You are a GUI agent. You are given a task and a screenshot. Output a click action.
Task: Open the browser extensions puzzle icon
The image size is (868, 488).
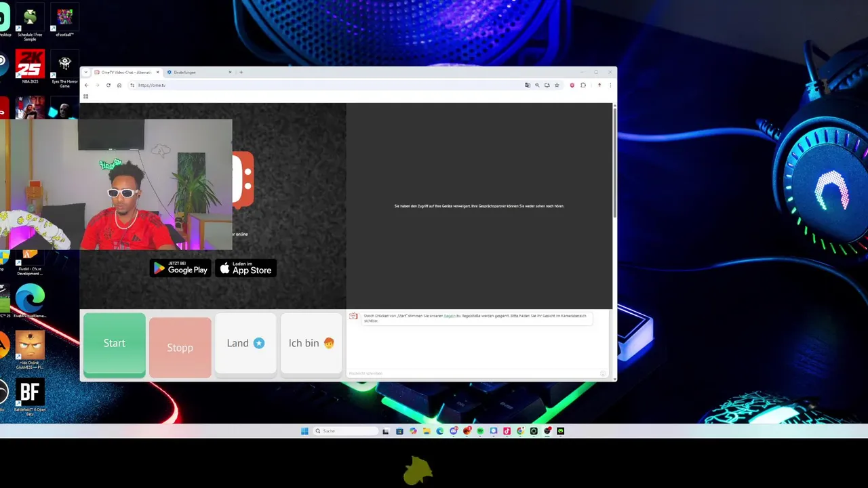pyautogui.click(x=583, y=85)
